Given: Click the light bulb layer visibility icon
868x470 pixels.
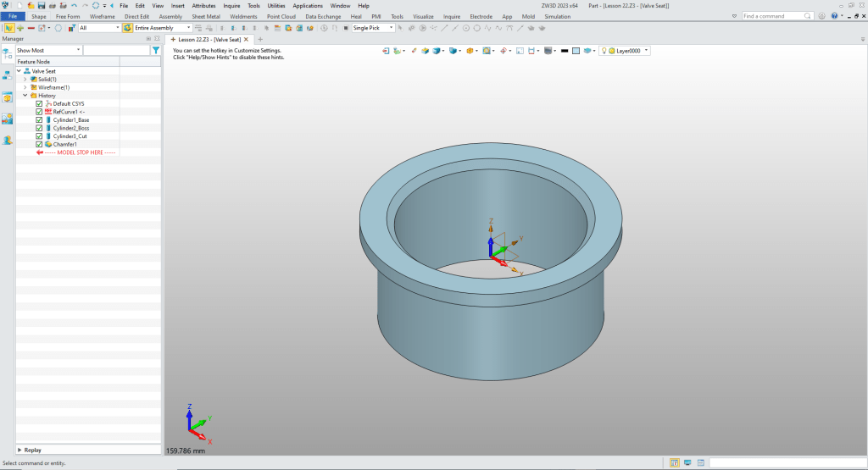Looking at the screenshot, I should point(604,51).
